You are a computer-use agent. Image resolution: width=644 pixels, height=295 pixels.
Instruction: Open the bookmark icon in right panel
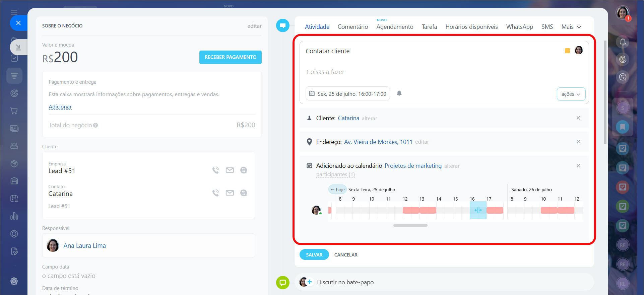(x=623, y=127)
